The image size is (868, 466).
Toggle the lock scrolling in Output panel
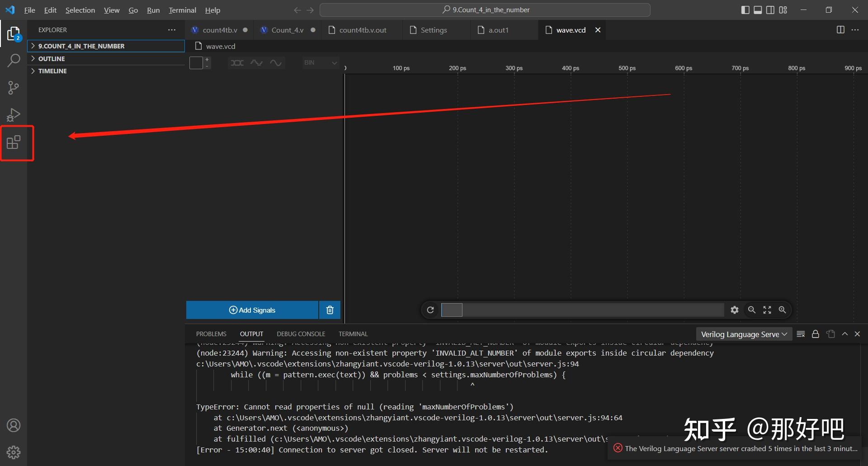tap(815, 333)
